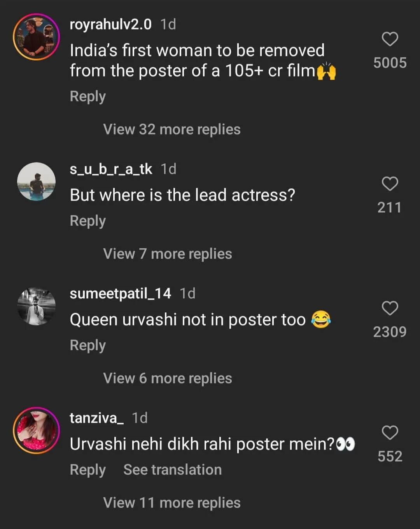Expand 'View 6 more replies'
This screenshot has width=420, height=529.
tap(167, 378)
